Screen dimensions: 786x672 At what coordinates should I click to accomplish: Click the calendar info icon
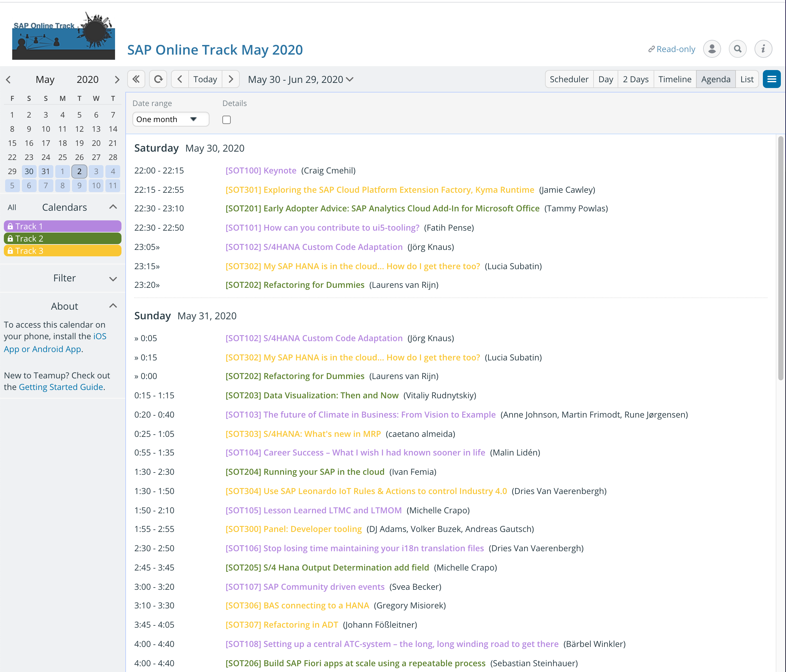763,49
